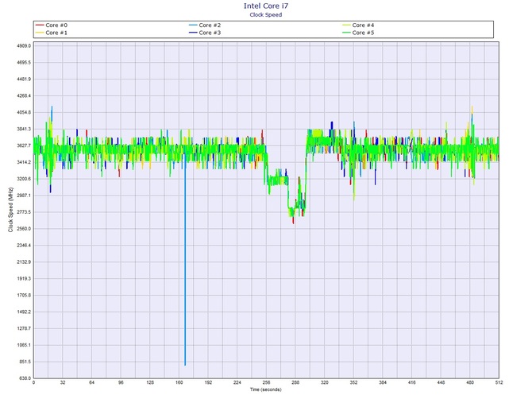Click the 1492.2 y-axis value
This screenshot has width=532, height=399.
[x=24, y=312]
